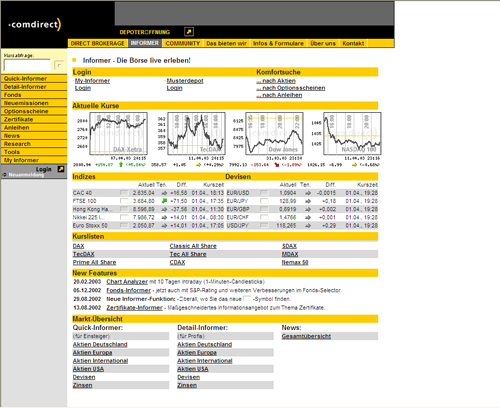Open the small chart icon for CAC 40
The image size is (500, 408).
pos(124,193)
